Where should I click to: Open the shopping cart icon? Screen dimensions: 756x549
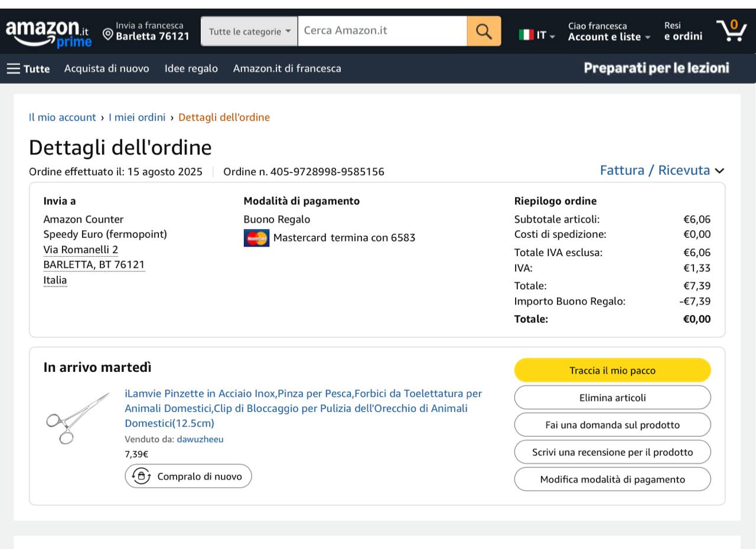(731, 31)
